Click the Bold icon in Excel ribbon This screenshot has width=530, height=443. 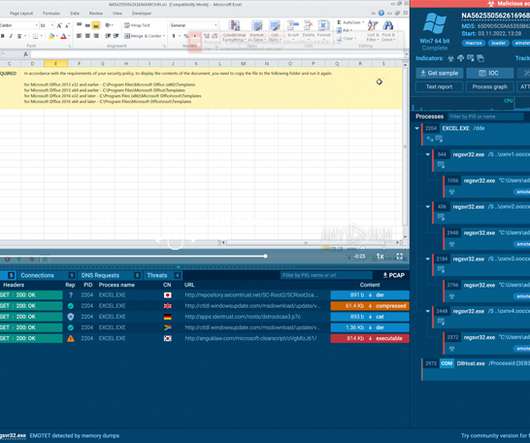3,36
